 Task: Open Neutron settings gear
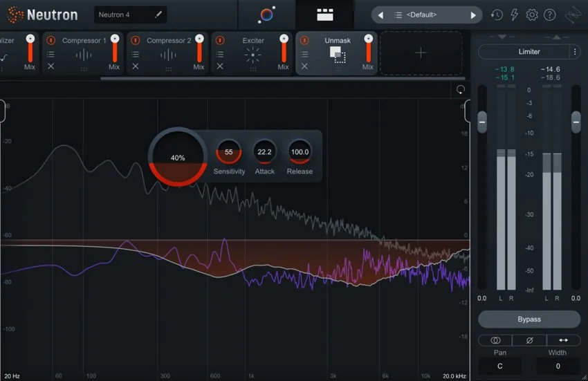pos(532,15)
